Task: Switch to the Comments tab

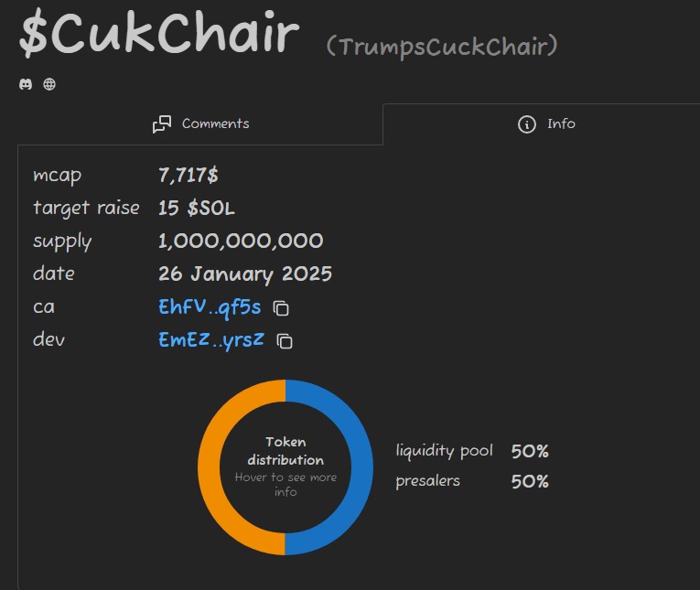Action: [x=200, y=123]
